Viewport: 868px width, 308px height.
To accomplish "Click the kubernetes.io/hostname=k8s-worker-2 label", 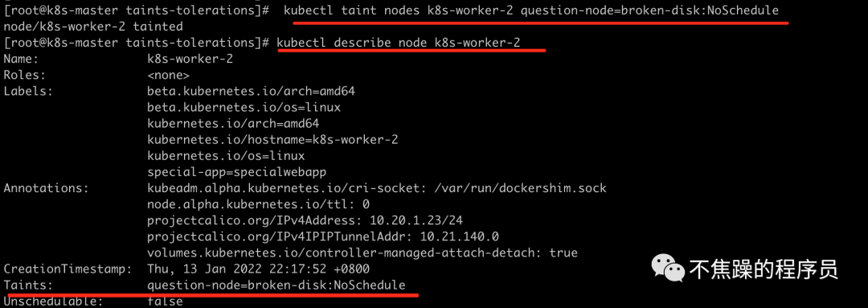I will click(x=273, y=140).
